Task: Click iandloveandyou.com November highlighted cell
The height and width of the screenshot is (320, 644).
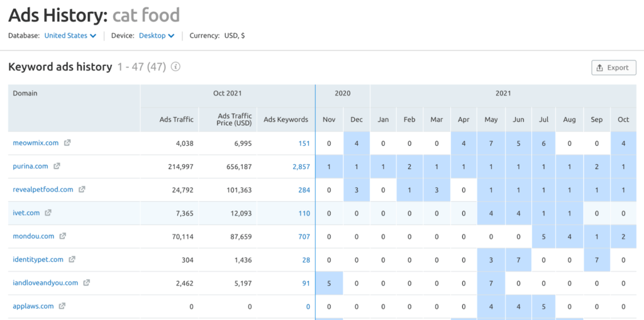Action: [x=329, y=283]
